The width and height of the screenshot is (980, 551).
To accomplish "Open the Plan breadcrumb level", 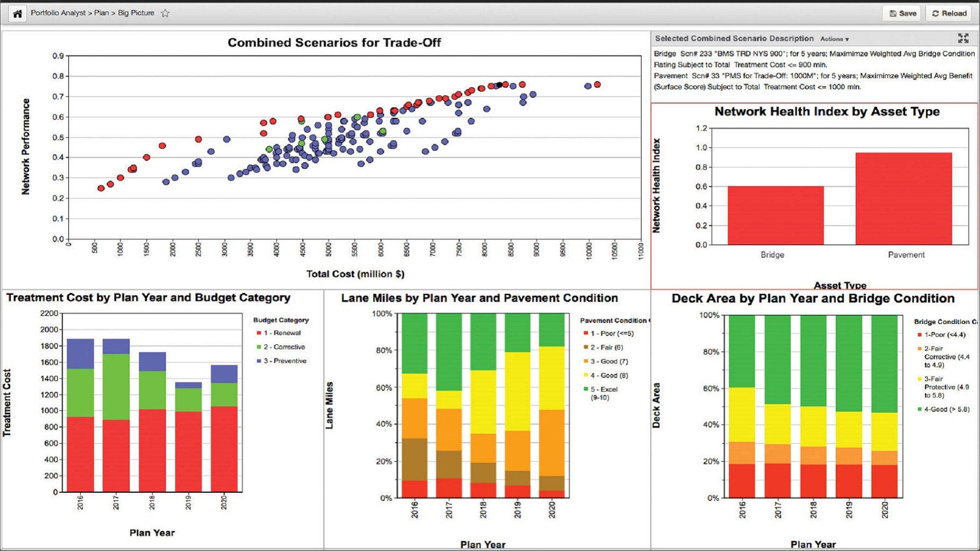I will coord(101,13).
